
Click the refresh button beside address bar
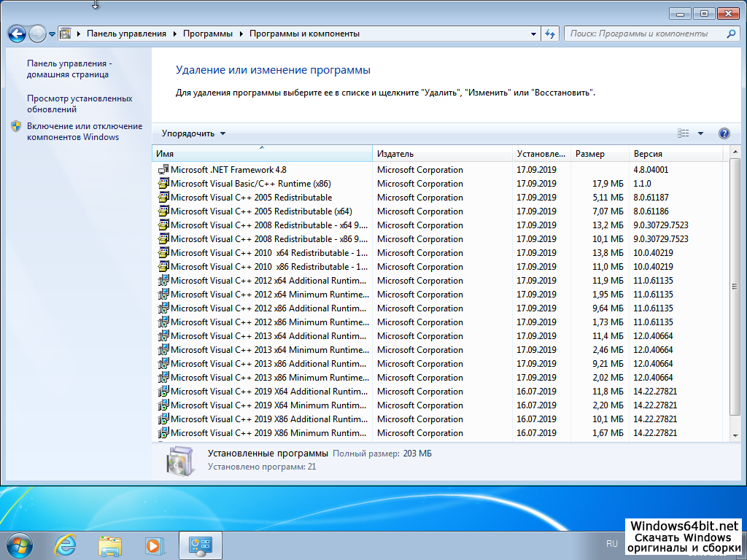pos(551,34)
